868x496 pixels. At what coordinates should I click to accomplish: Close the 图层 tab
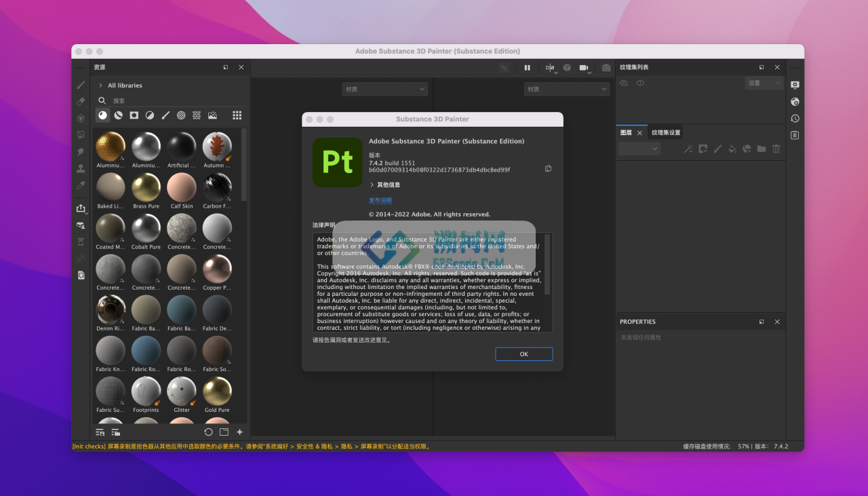(x=639, y=133)
